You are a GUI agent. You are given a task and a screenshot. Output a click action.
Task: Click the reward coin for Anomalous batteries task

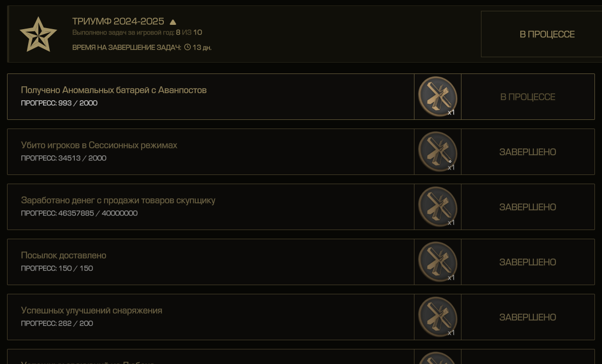pos(437,96)
